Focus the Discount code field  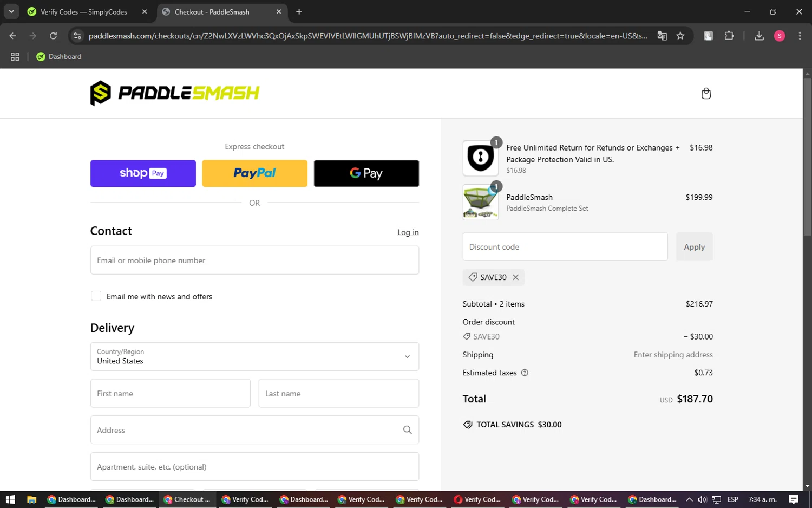click(x=565, y=246)
